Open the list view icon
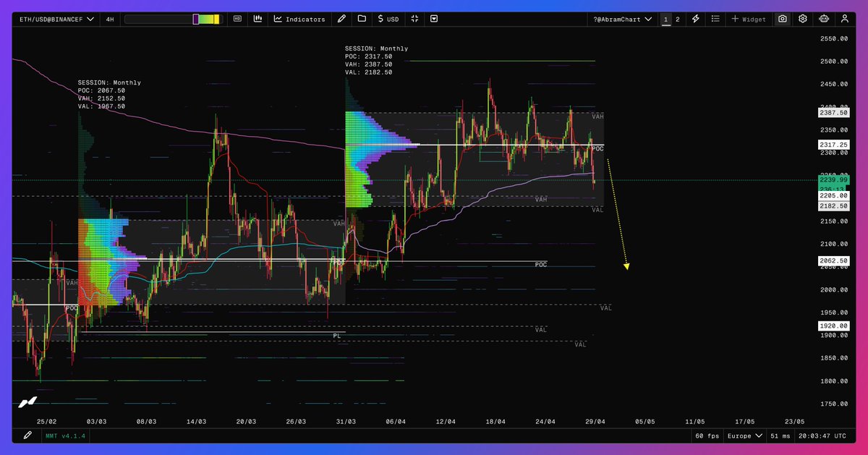Viewport: 868px width, 455px height. pos(715,20)
